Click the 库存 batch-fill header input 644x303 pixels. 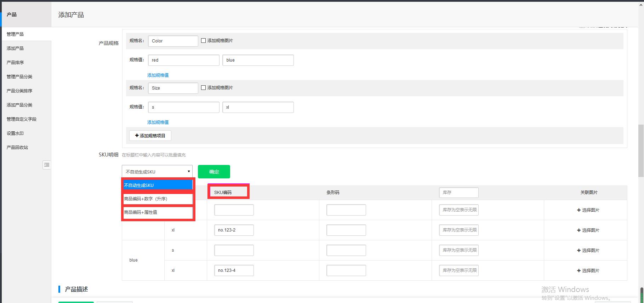point(458,193)
